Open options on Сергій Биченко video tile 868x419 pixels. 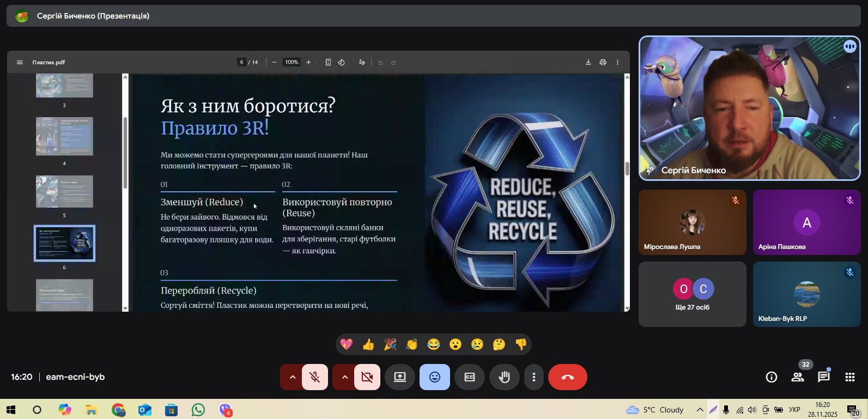(849, 47)
